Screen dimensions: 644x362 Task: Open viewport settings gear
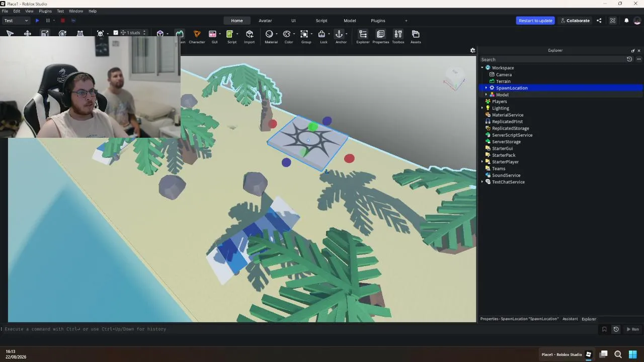(x=472, y=50)
